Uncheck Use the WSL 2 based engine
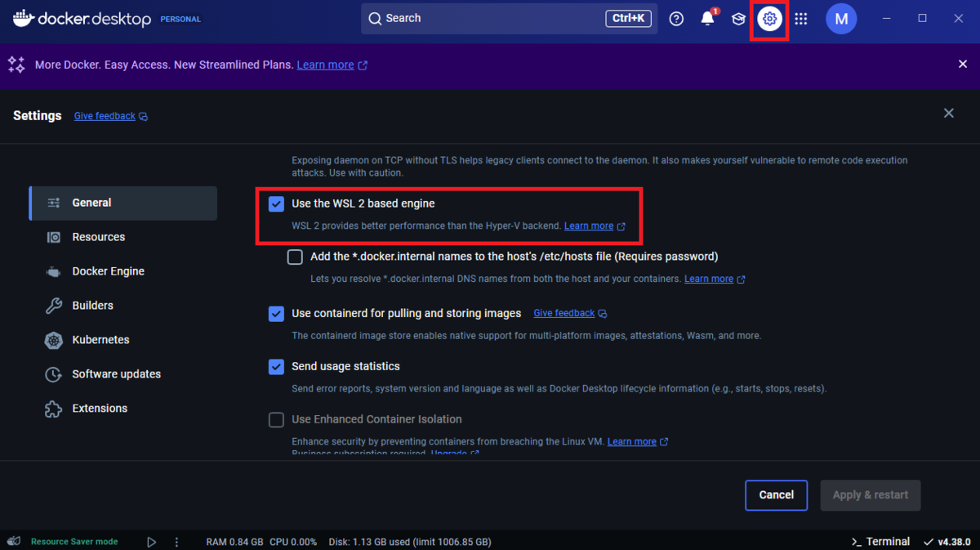Viewport: 980px width, 550px height. pyautogui.click(x=276, y=203)
